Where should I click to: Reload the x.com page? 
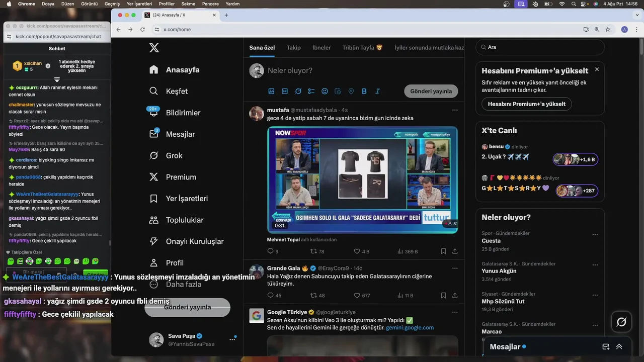click(142, 30)
